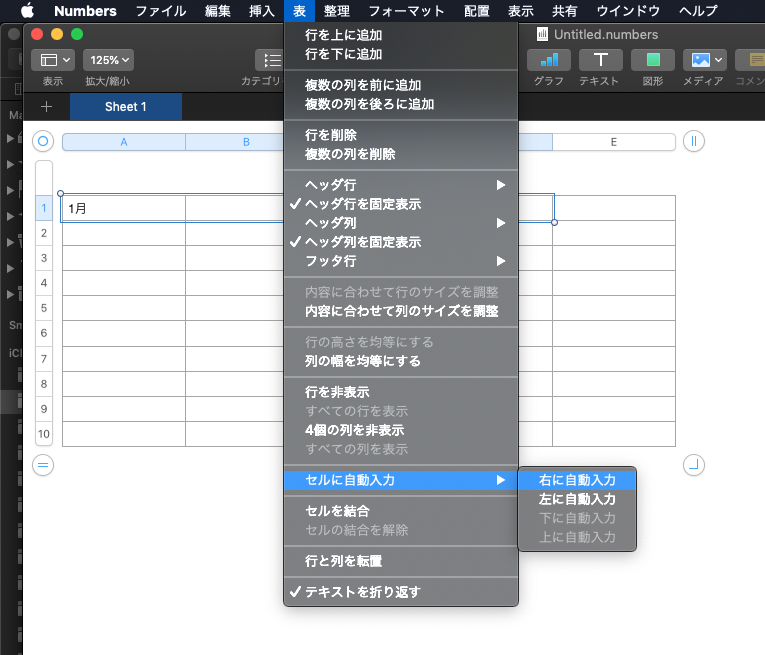Viewport: 765px width, 655px height.
Task: Click the add-column handle at top right
Action: click(694, 141)
